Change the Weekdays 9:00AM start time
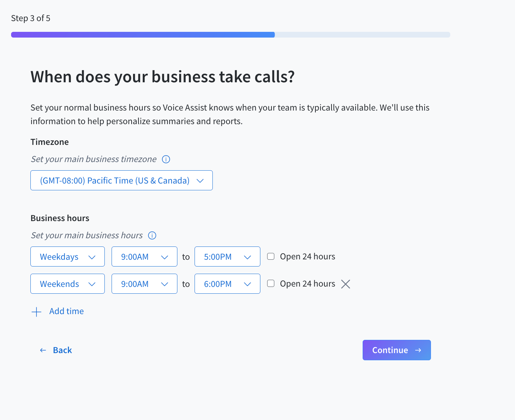Viewport: 515px width, 420px height. pos(144,257)
